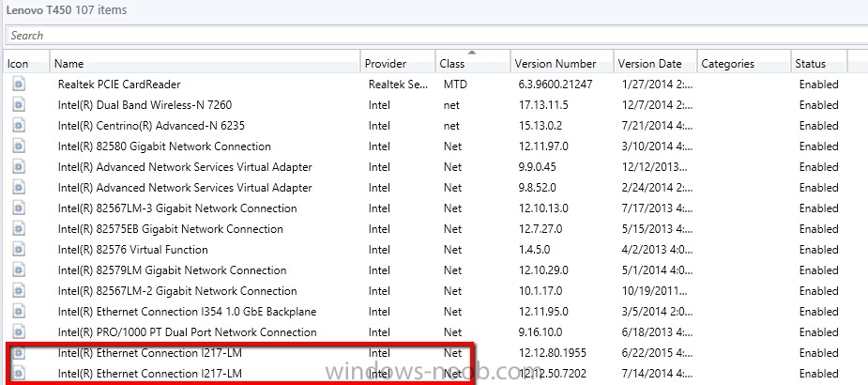Sort by the Class column header
Viewport: 868px width, 385px height.
point(472,63)
